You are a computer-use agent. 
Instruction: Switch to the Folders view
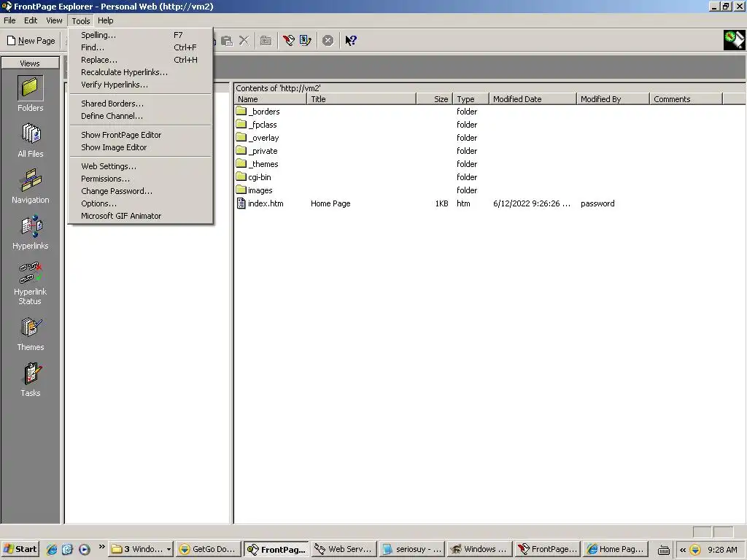pos(30,94)
